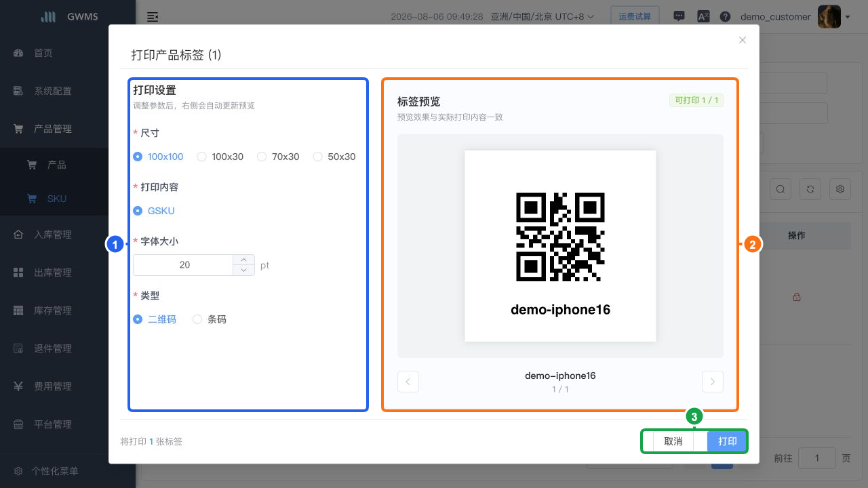
Task: Click the 退件管理 icon
Action: 19,348
